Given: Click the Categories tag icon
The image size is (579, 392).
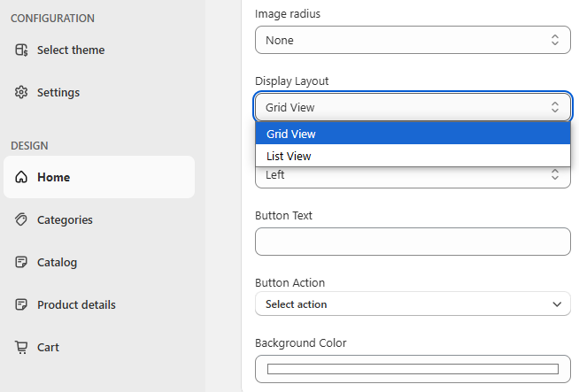Looking at the screenshot, I should click(21, 219).
